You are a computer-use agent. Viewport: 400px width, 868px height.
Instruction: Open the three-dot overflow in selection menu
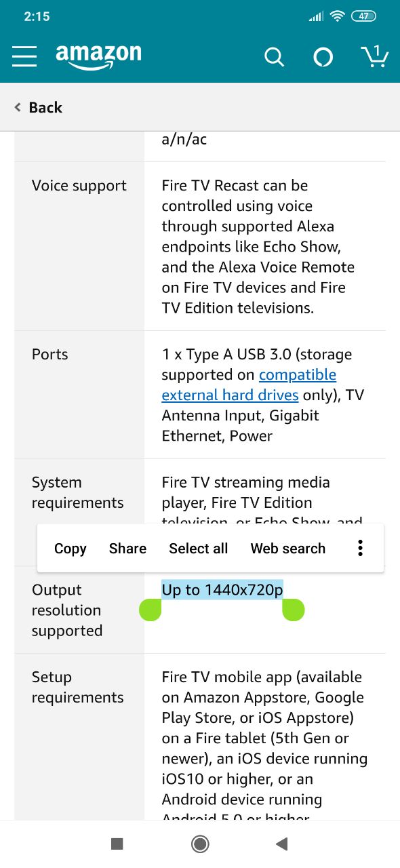[x=361, y=549]
